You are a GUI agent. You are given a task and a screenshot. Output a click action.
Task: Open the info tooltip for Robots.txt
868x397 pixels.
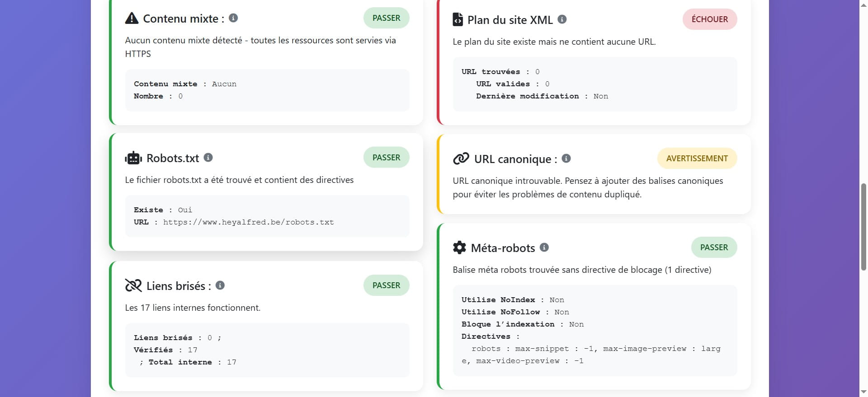click(x=208, y=158)
